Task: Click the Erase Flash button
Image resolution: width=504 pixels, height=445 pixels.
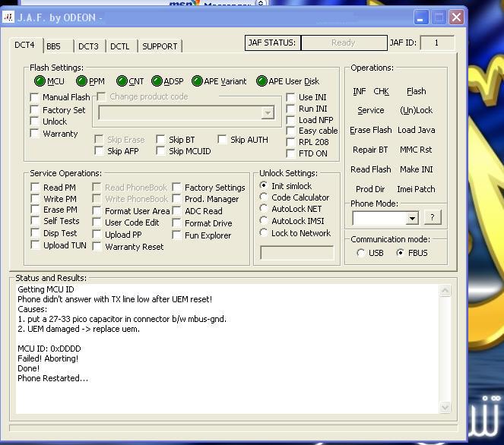Action: click(371, 130)
